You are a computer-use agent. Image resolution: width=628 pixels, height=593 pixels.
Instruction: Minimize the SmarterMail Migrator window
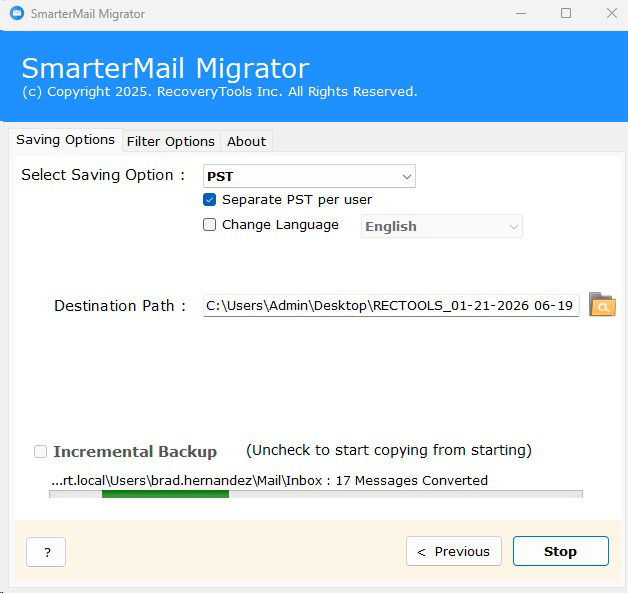(521, 13)
